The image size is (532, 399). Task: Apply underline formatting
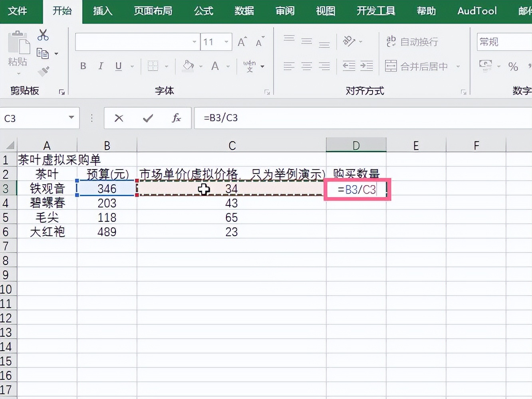pos(118,66)
